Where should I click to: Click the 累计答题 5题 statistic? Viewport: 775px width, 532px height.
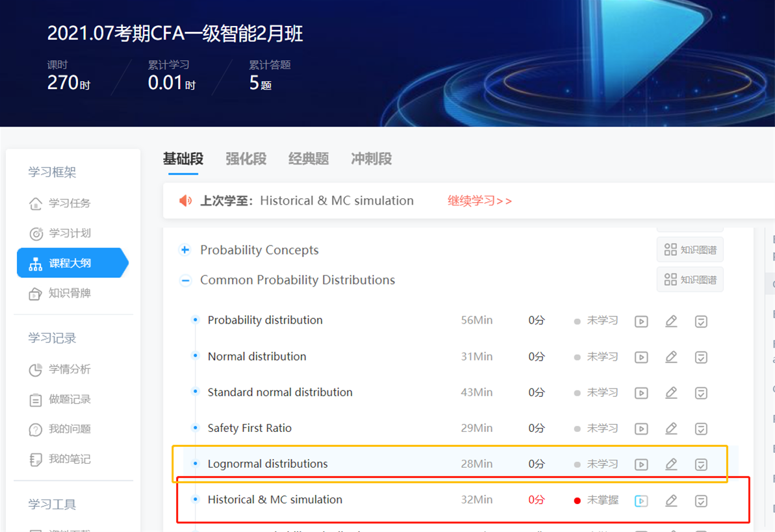click(270, 75)
